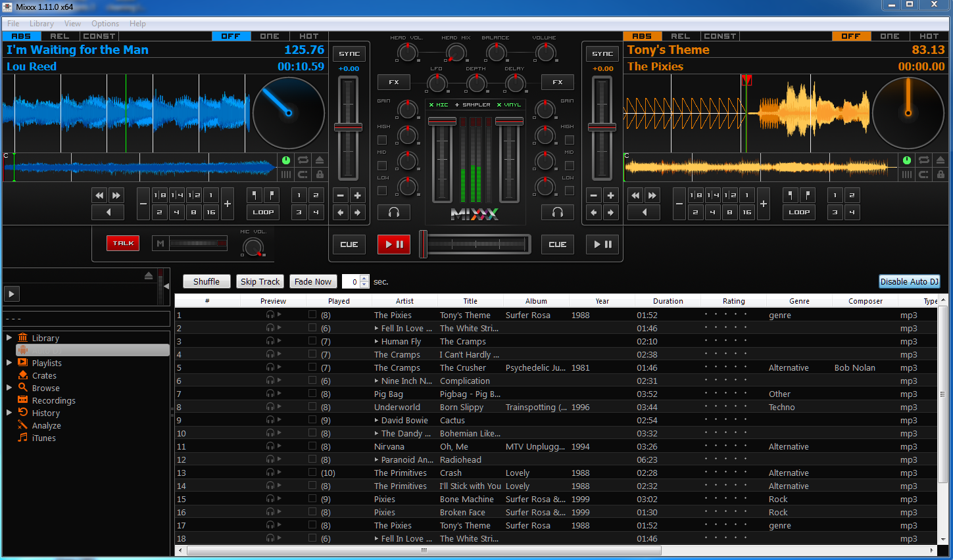Toggle the MIC section visibility
The height and width of the screenshot is (560, 953).
[x=439, y=105]
